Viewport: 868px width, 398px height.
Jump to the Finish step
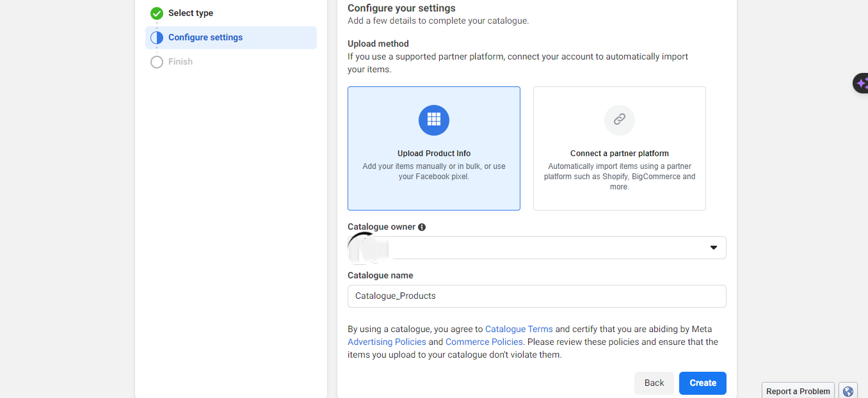pyautogui.click(x=181, y=62)
